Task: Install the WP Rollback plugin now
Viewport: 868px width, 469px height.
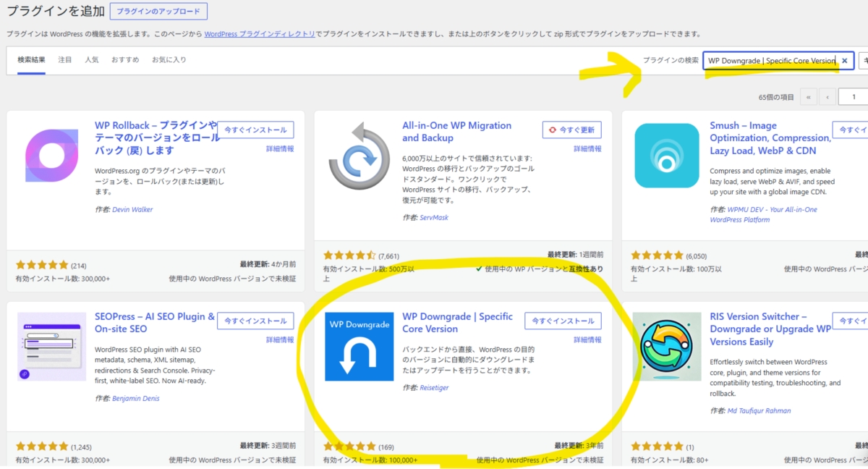Action: (255, 130)
